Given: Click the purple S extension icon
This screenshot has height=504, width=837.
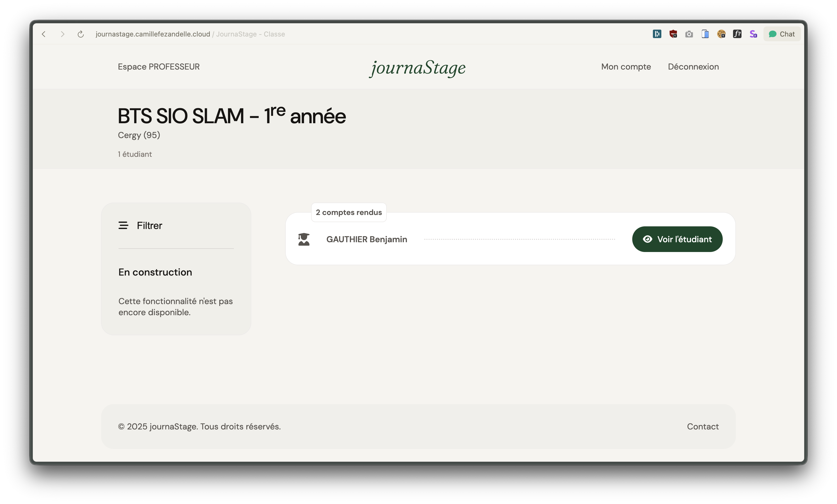Looking at the screenshot, I should [753, 34].
